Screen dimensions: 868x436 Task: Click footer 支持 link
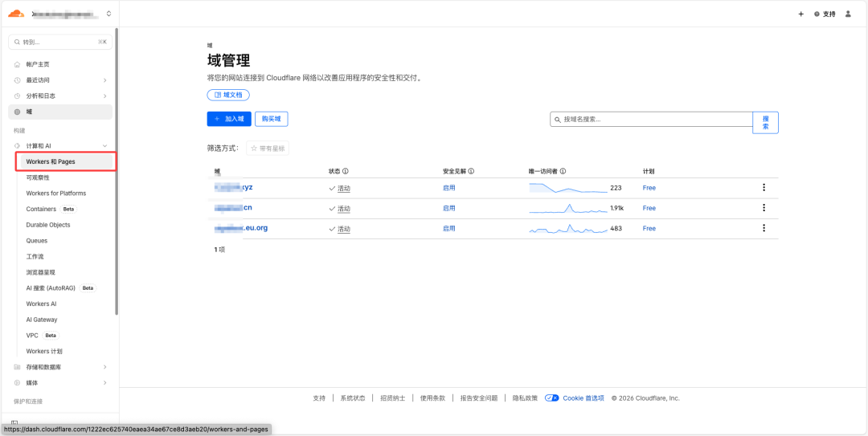point(319,397)
